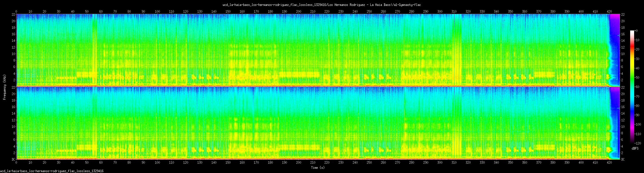The width and height of the screenshot is (644, 173).
Task: Click the purple silence region ending the top channel
Action: [x=614, y=23]
